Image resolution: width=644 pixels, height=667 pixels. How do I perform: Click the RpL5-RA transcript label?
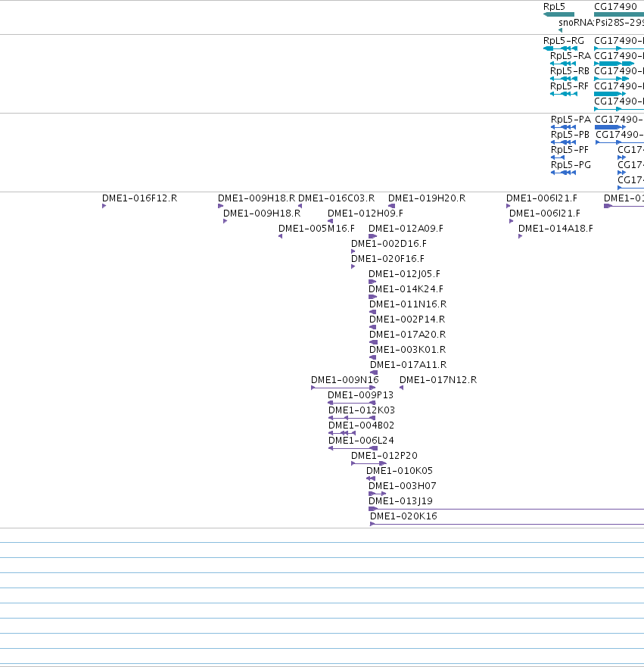(x=570, y=56)
